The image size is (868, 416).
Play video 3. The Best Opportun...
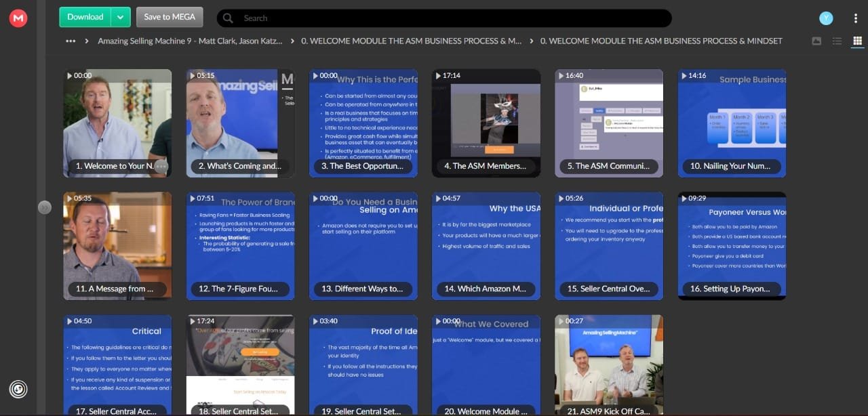pyautogui.click(x=363, y=123)
